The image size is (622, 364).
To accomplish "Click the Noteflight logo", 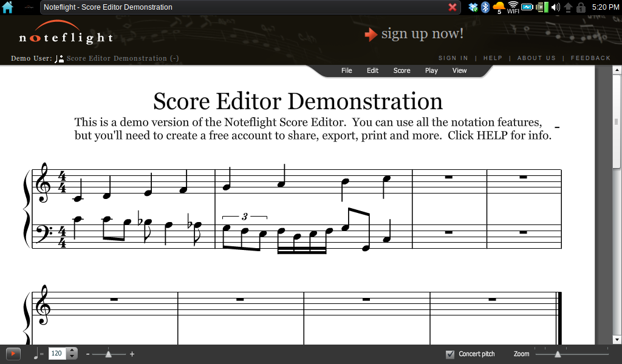I will click(x=66, y=33).
